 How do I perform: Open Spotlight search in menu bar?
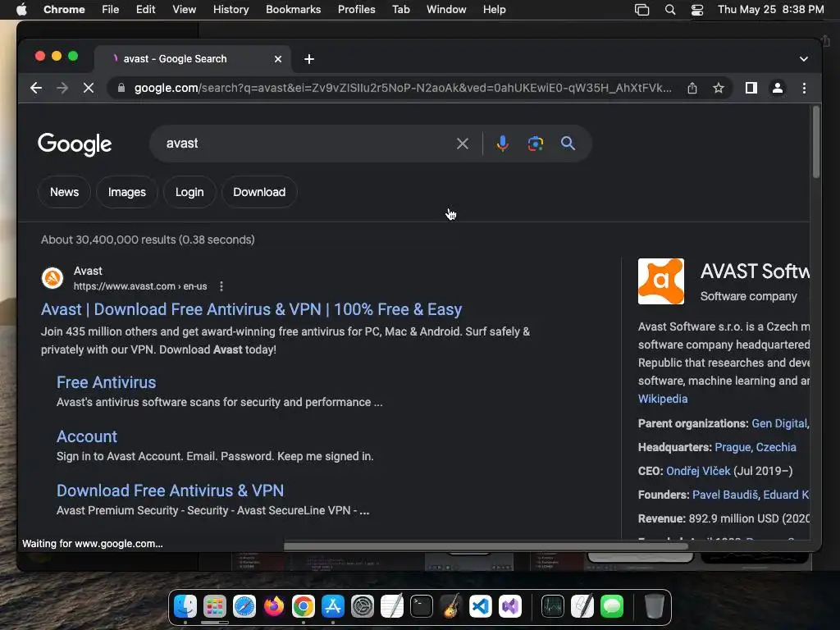[x=669, y=10]
